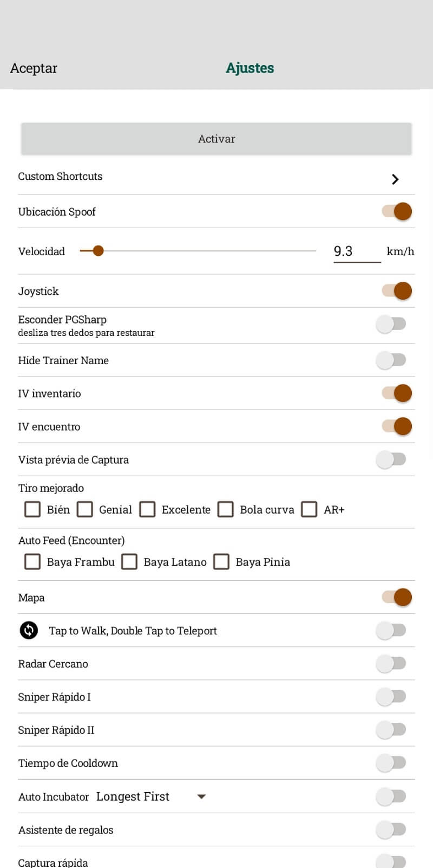Open Custom Shortcuts chevron arrow
This screenshot has height=868, width=433.
click(x=395, y=179)
